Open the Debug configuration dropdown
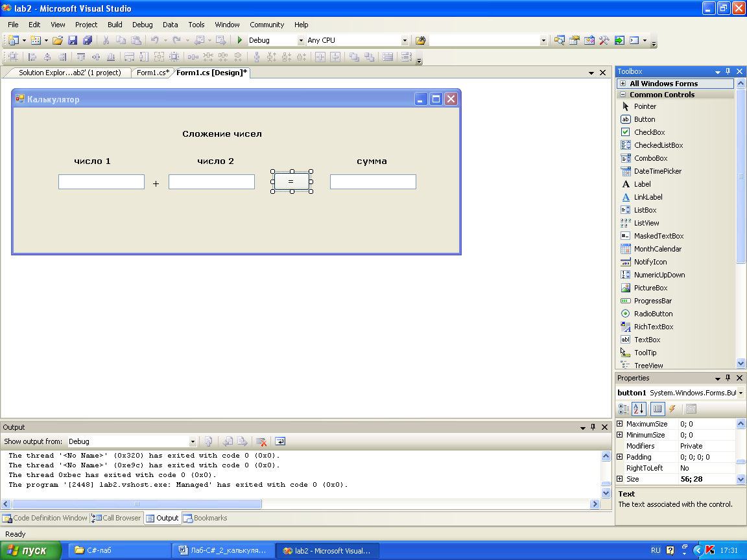This screenshot has height=560, width=747. 300,40
